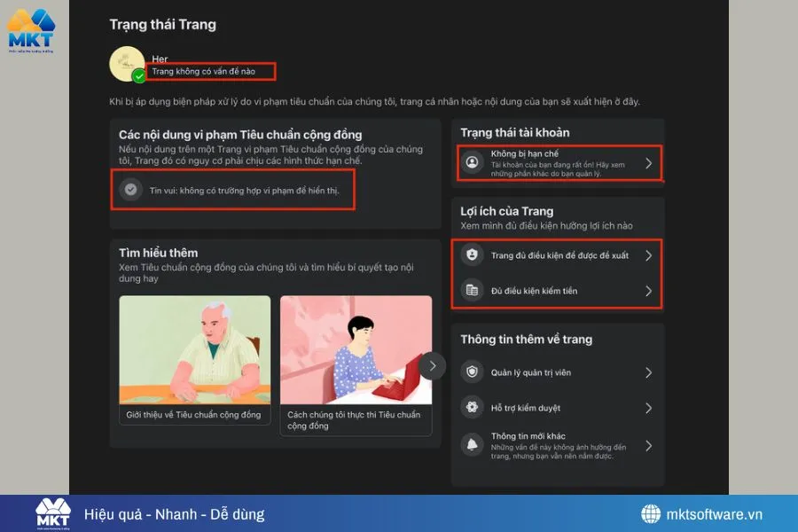Click the carousel next arrow in "Tìm hiểu thêm"
The width and height of the screenshot is (798, 532).
pyautogui.click(x=433, y=365)
